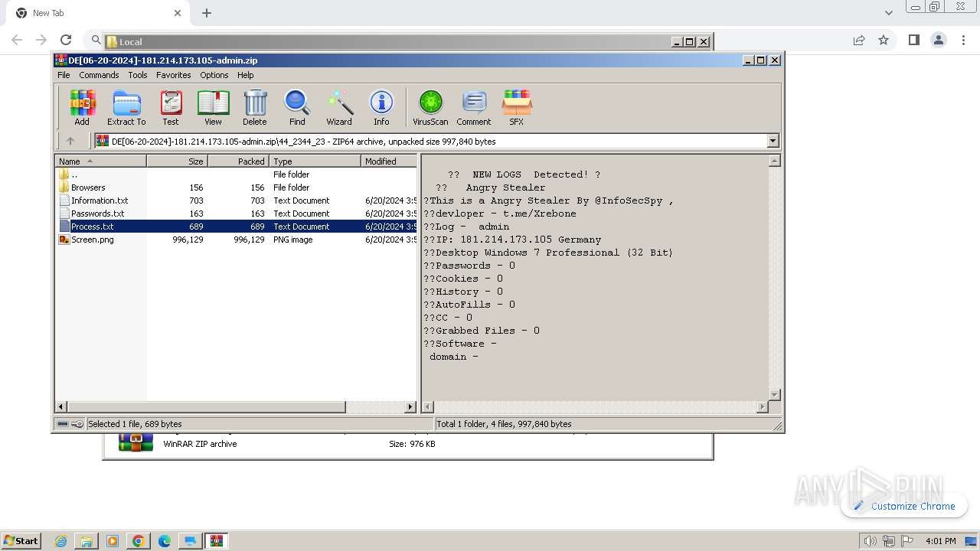Sort files by Modified column
Image resolution: width=980 pixels, height=551 pixels.
point(389,161)
